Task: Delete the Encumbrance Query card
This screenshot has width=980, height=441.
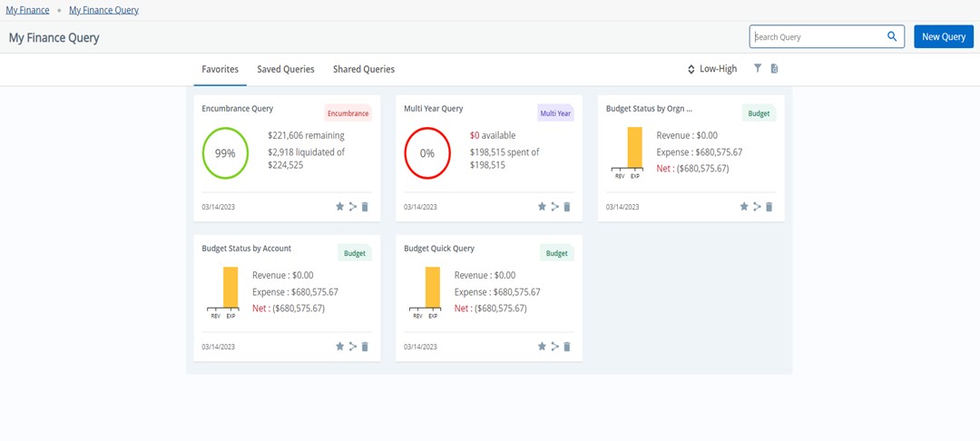Action: click(365, 207)
